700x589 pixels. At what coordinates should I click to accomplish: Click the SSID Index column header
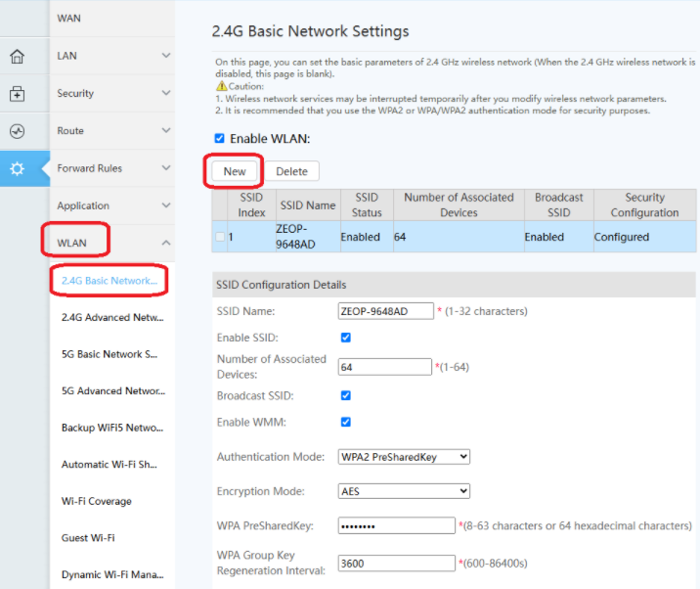(251, 204)
